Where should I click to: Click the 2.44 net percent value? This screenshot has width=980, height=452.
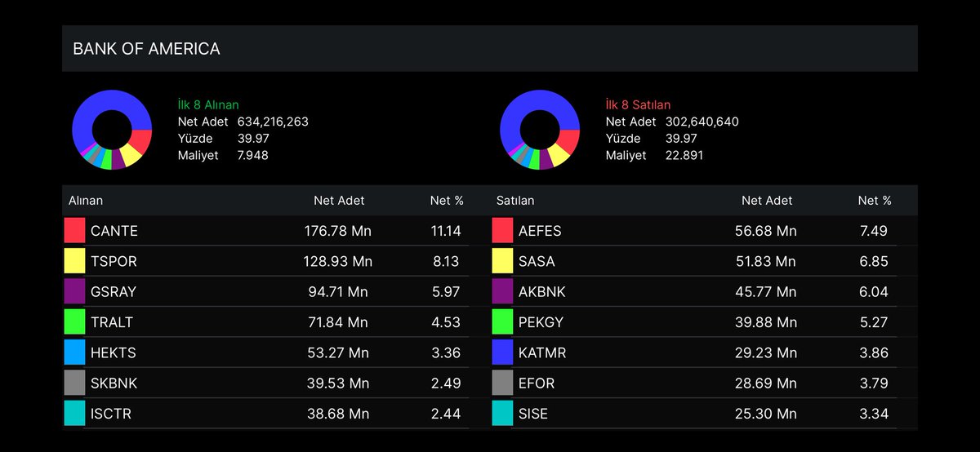pyautogui.click(x=446, y=414)
